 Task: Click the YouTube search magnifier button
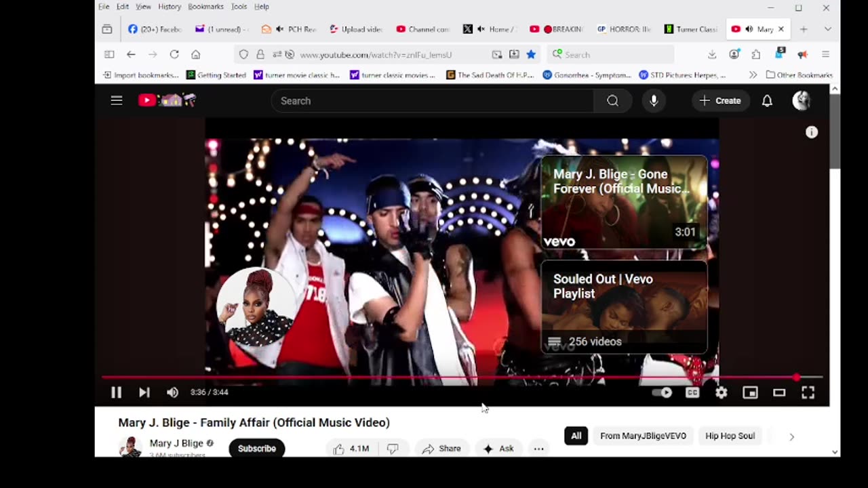tap(613, 101)
